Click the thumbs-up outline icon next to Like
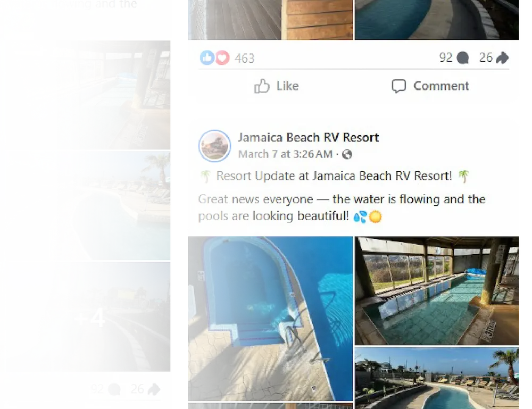The image size is (532, 409). 262,86
